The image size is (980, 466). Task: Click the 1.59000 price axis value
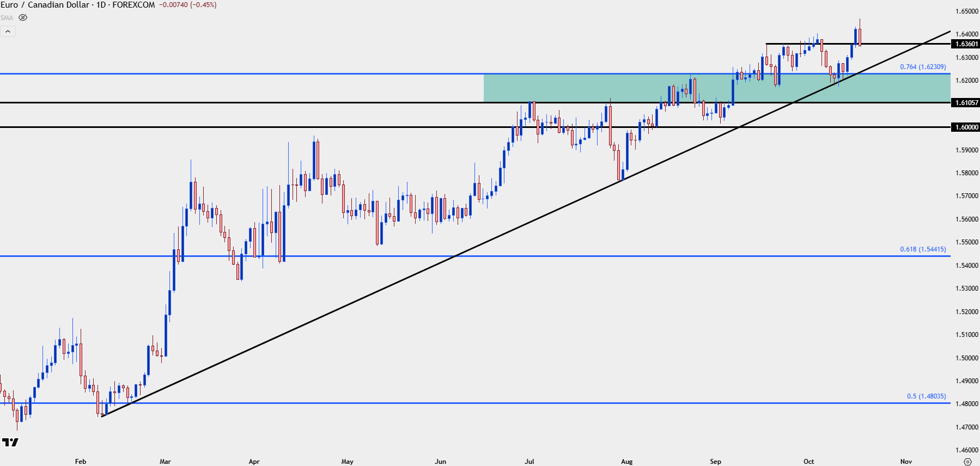[x=967, y=150]
